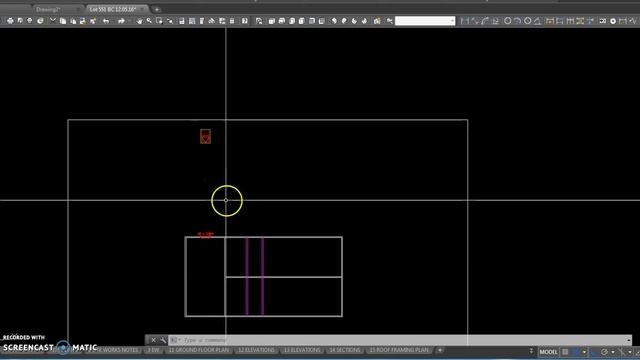Click the Help question mark icon
Viewport: 640px width, 360px height.
[x=244, y=20]
